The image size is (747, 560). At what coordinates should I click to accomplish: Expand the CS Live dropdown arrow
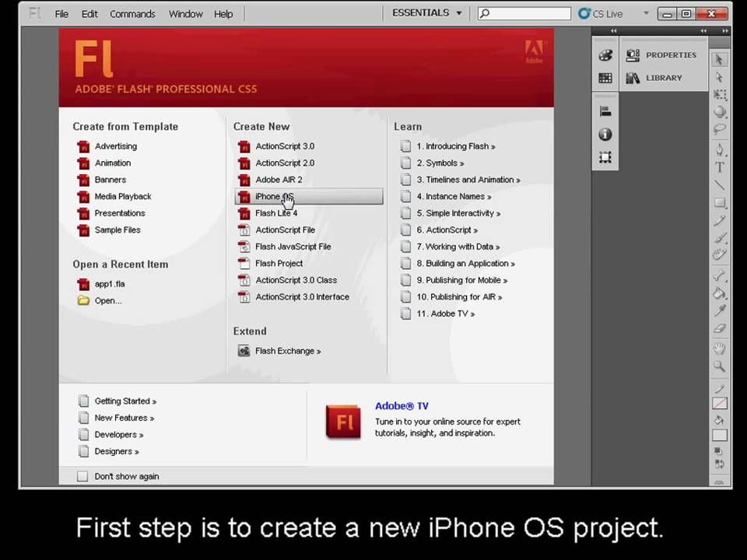click(647, 13)
